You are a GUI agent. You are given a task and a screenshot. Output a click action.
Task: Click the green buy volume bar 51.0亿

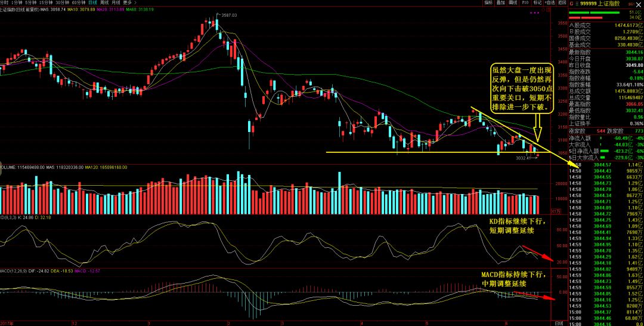click(x=594, y=13)
